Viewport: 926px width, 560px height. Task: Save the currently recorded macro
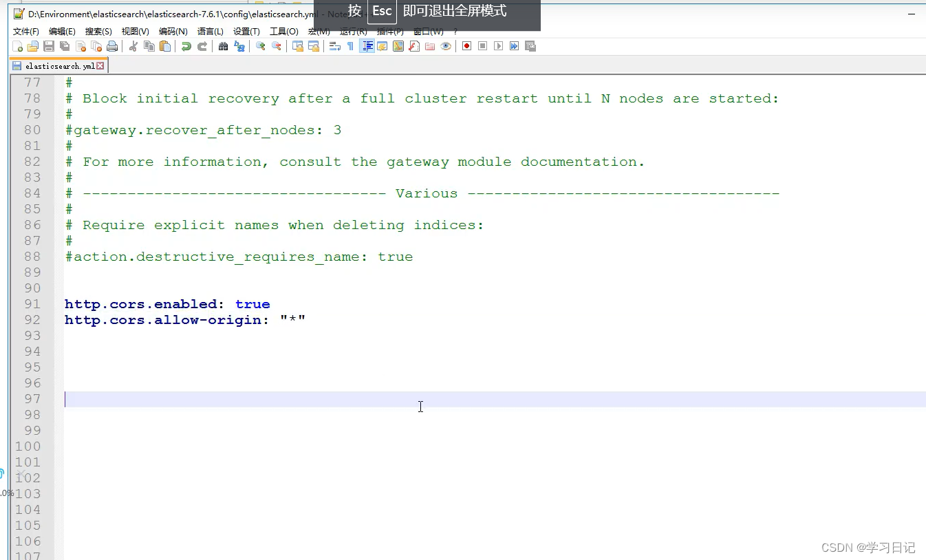(530, 46)
